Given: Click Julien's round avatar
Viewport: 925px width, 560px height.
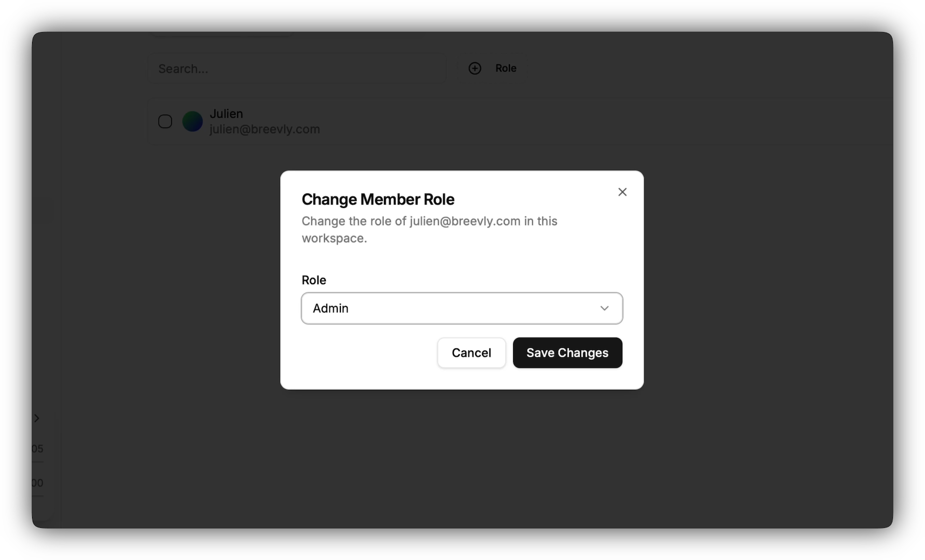Looking at the screenshot, I should point(192,121).
